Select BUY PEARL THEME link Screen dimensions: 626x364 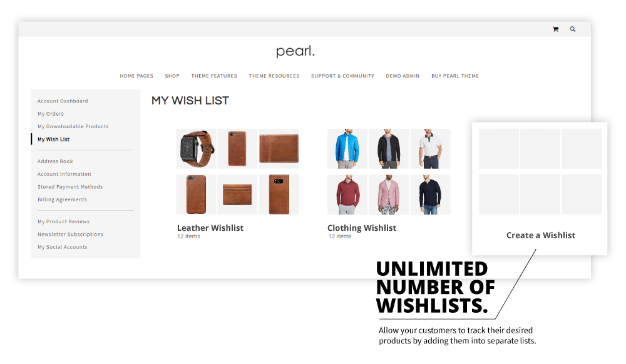455,76
